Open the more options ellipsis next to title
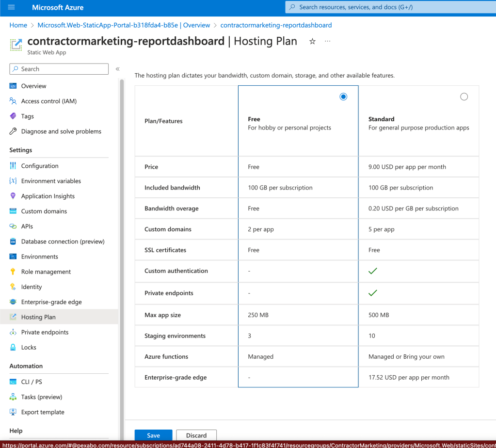This screenshot has width=496, height=448. (328, 41)
